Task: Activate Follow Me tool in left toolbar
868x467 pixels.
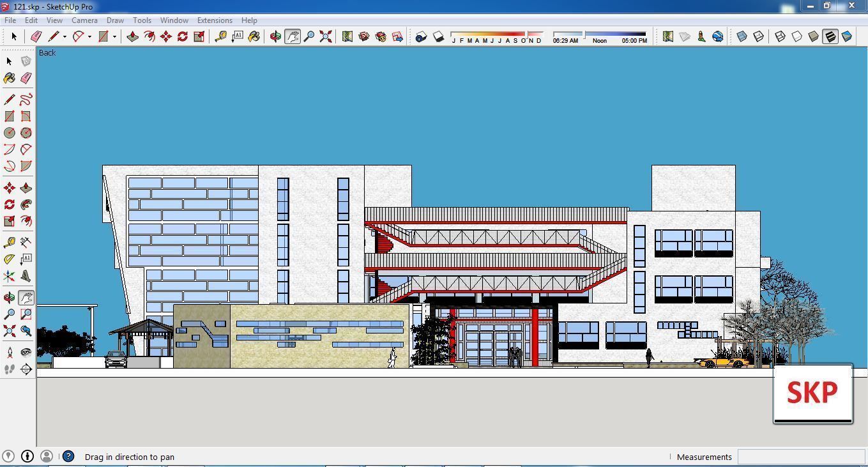Action: point(26,204)
